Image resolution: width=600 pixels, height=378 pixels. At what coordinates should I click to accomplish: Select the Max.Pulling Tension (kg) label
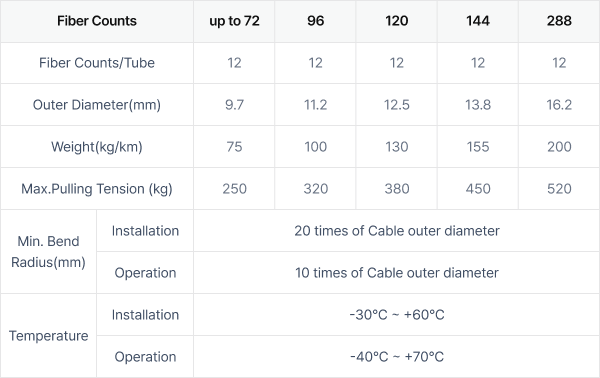pos(97,189)
